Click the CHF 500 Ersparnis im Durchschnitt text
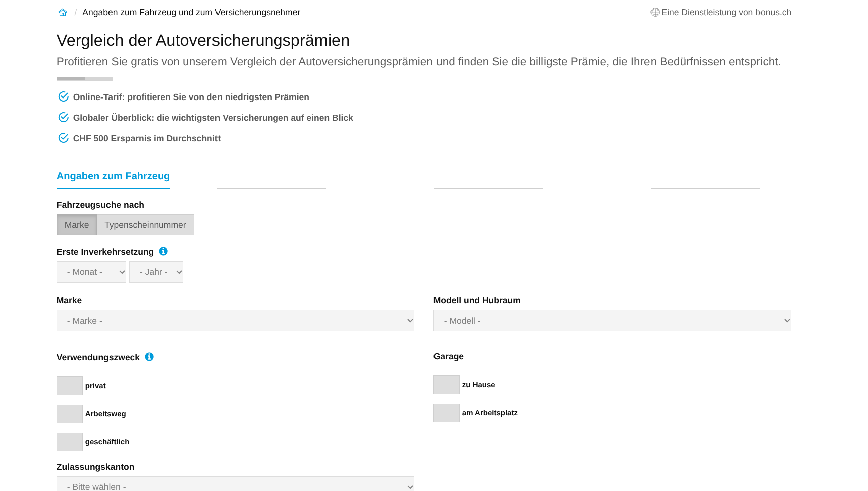This screenshot has width=868, height=491. coord(147,138)
